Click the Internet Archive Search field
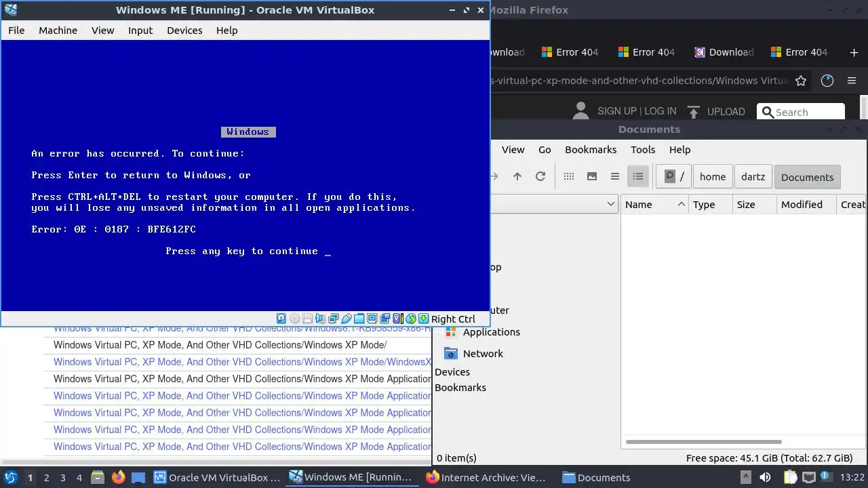The image size is (868, 488). coord(800,112)
